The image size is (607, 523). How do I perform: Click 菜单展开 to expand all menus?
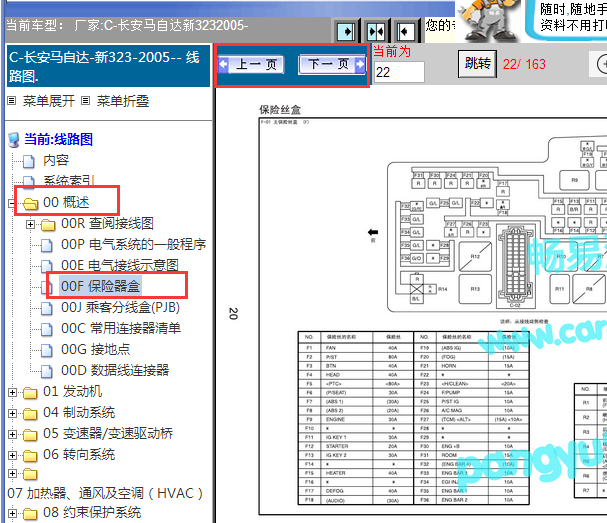point(48,101)
